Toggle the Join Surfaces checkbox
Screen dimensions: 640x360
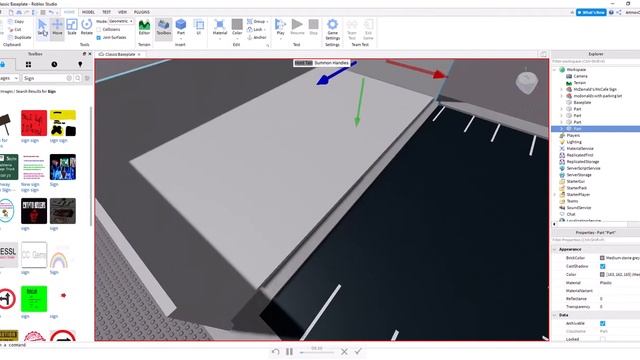99,38
